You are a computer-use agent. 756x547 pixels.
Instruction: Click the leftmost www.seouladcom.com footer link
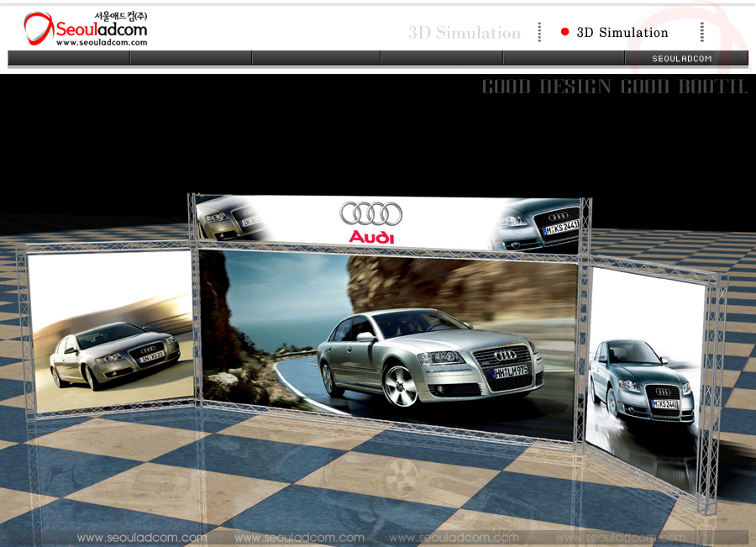pyautogui.click(x=141, y=538)
